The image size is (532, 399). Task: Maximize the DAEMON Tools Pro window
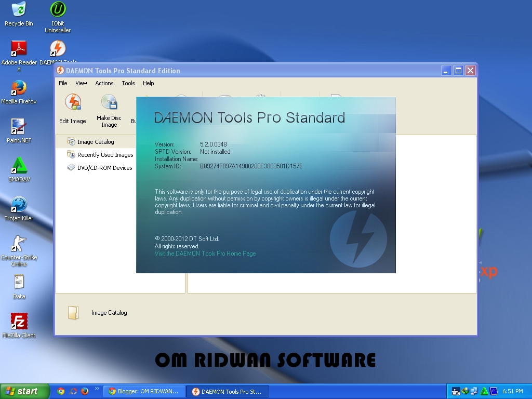(x=458, y=71)
